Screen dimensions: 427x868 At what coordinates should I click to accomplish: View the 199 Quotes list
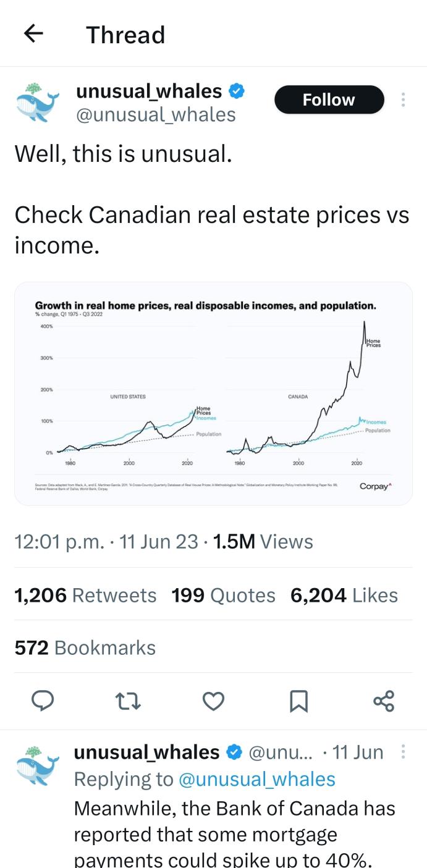point(223,595)
